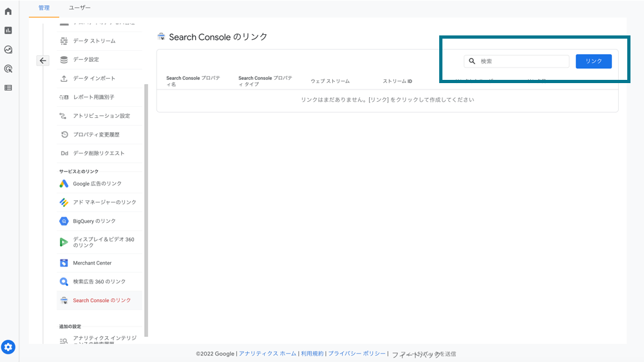Click the Ad Manager logo icon
Viewport: 644px width, 362px height.
[64, 202]
